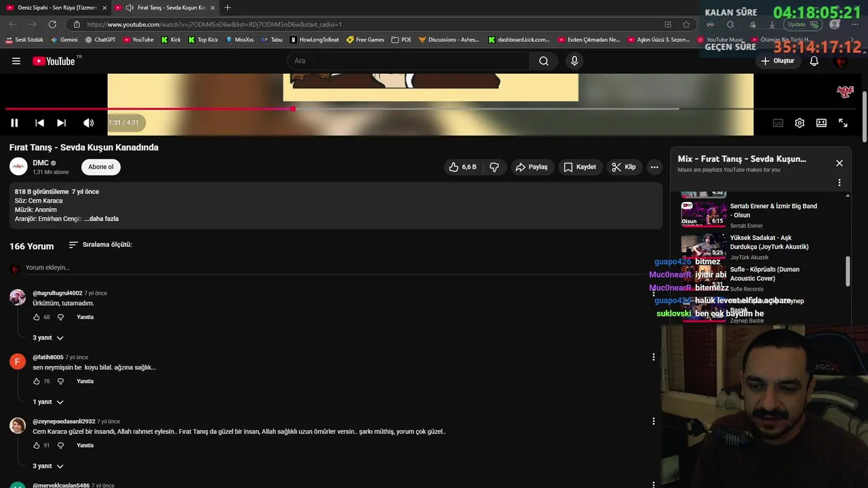Dislike fatih8005's comment

tap(60, 382)
